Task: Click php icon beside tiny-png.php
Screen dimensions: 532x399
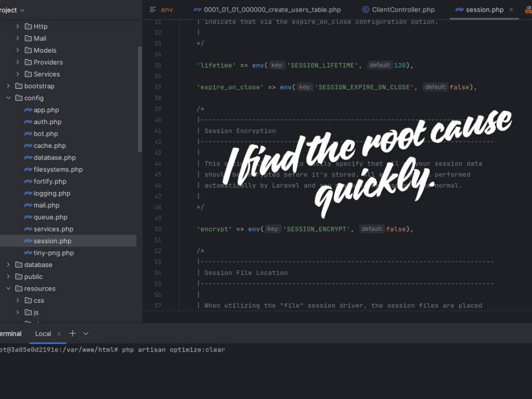Action: pyautogui.click(x=28, y=253)
